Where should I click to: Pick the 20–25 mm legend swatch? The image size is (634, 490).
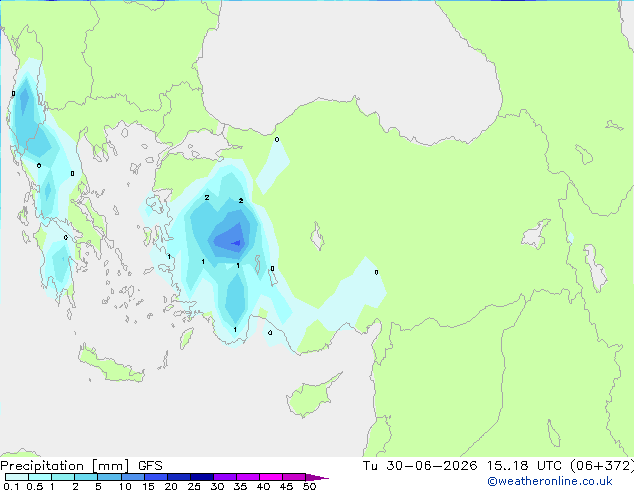(178, 477)
